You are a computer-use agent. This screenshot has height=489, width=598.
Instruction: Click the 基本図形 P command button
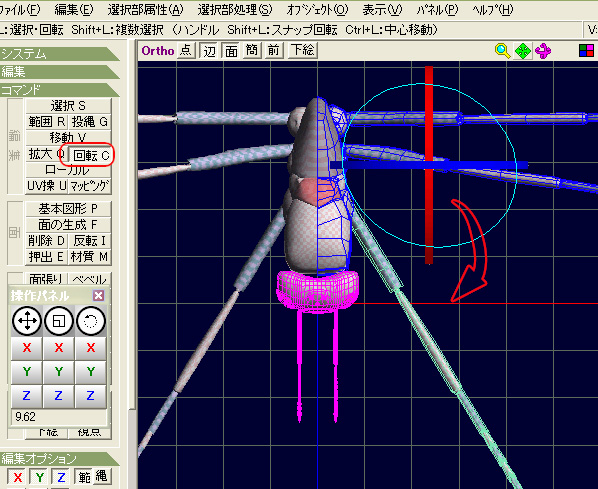coord(68,209)
